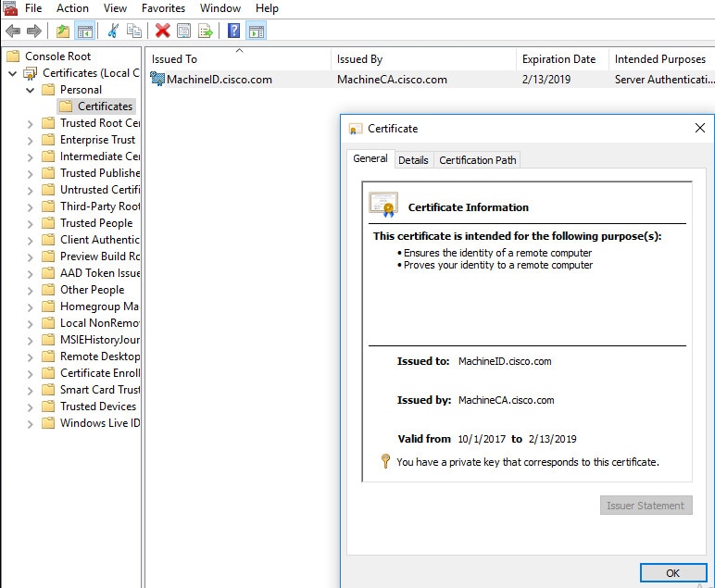Viewport: 715px width, 588px height.
Task: Click the blue Help question mark icon
Action: 234,31
